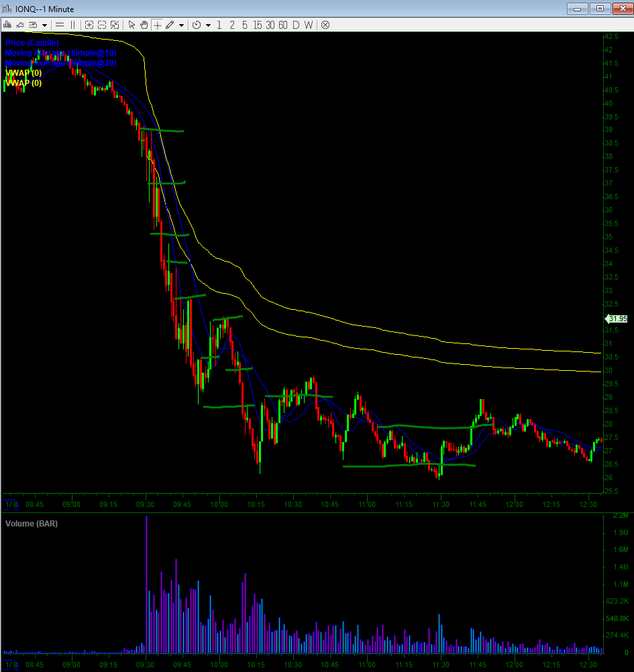Maximize the IONQ chart window
The height and width of the screenshot is (672, 634).
tap(600, 9)
